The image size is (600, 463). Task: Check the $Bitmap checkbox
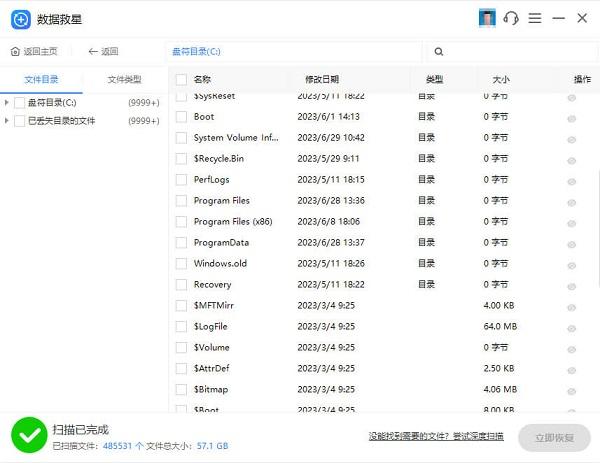(181, 390)
